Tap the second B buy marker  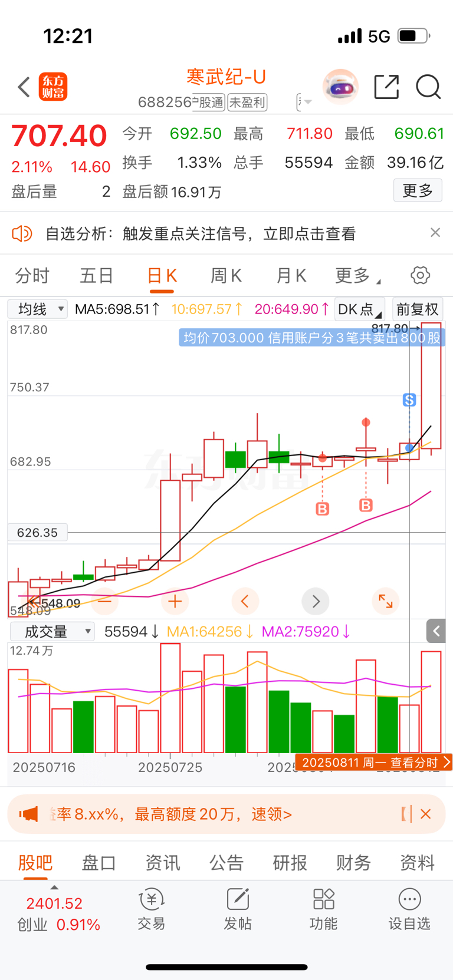point(366,505)
